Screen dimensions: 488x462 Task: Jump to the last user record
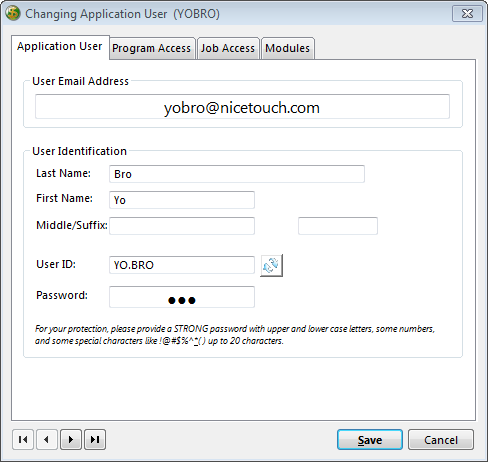tap(95, 439)
